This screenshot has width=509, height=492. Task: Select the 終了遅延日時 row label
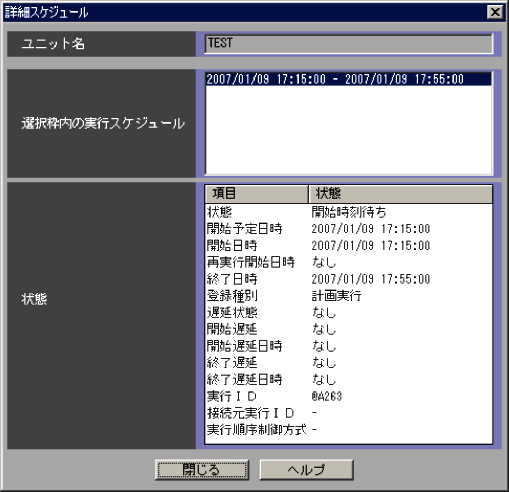tap(244, 380)
